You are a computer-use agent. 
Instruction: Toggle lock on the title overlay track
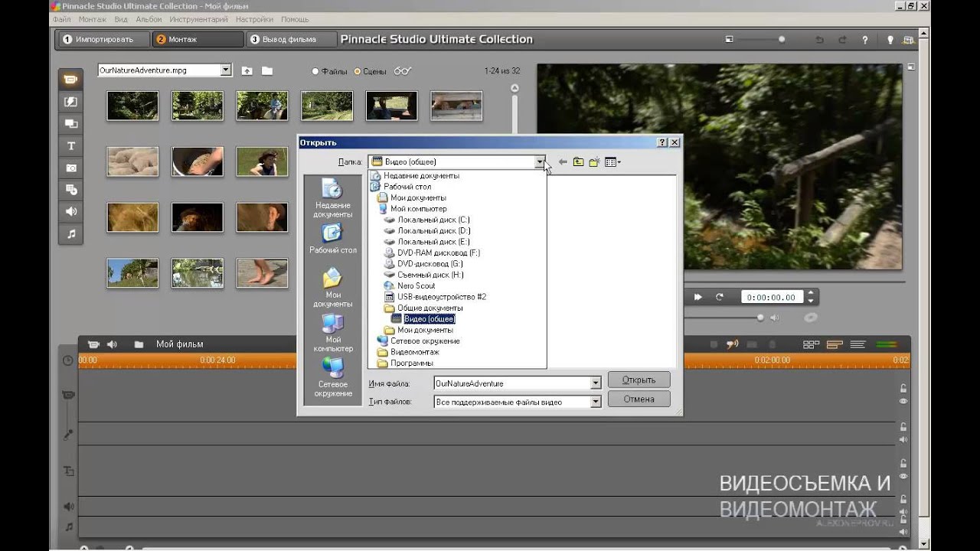pos(903,464)
